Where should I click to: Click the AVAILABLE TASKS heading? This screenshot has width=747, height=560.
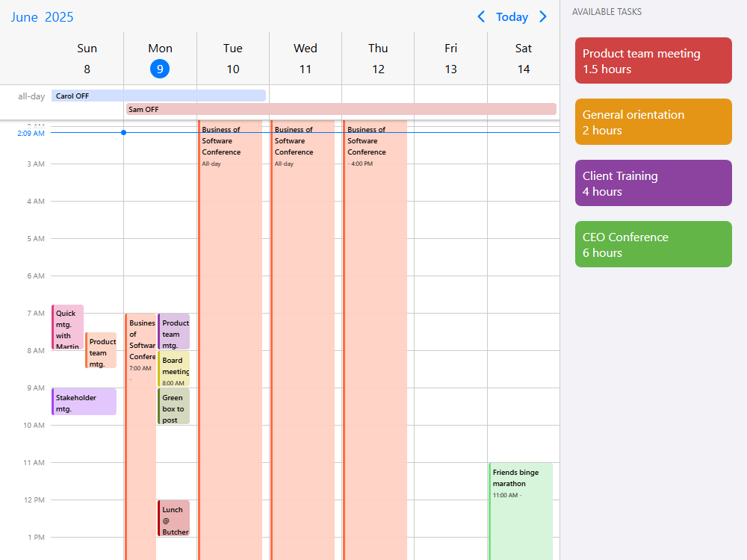click(x=607, y=12)
